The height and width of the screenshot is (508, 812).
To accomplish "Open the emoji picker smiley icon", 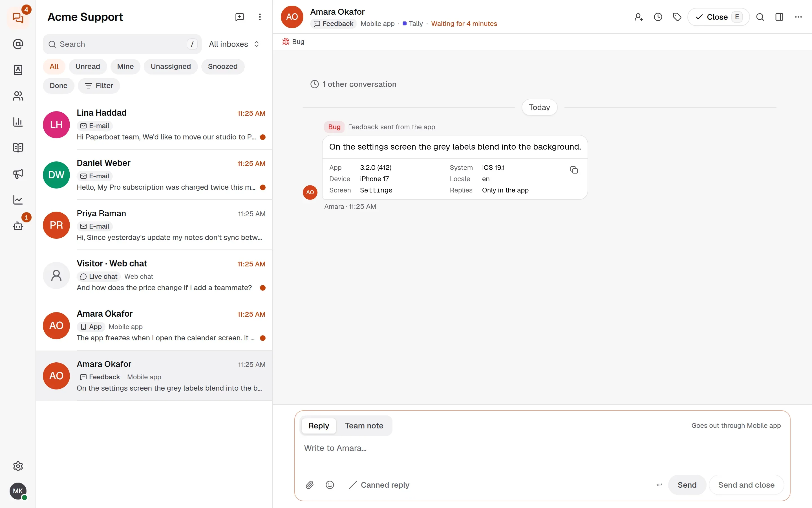I will (330, 485).
